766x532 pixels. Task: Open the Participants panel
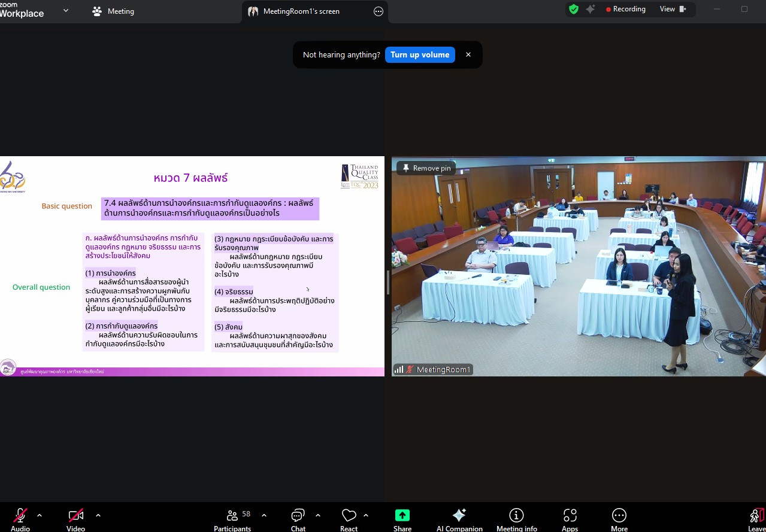[232, 516]
